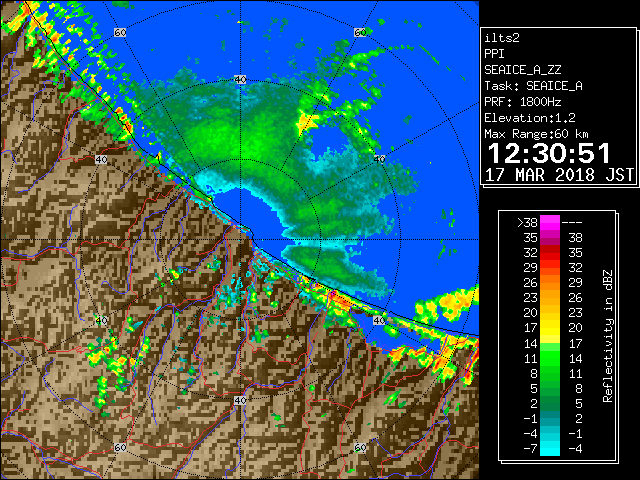Click the 'Task: SEAICE_A' line

[533, 86]
